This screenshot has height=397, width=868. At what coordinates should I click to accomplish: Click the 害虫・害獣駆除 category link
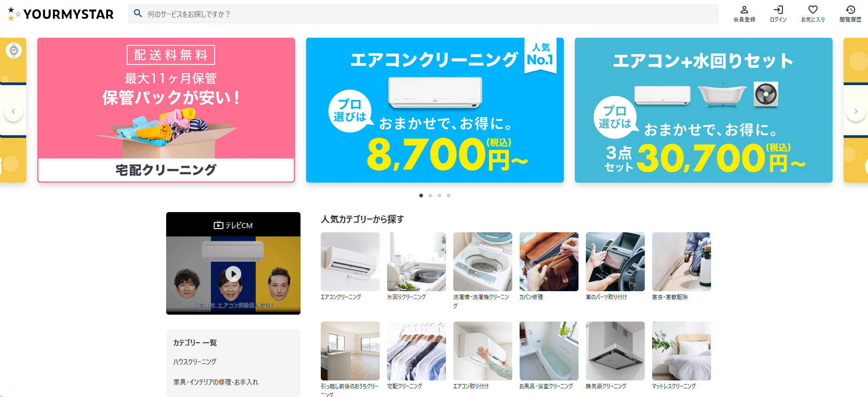click(670, 297)
